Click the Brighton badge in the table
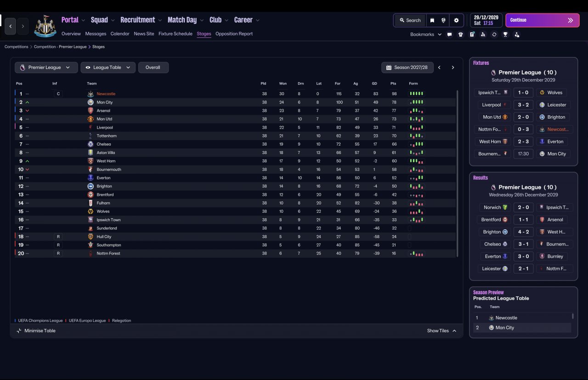 [x=90, y=186]
